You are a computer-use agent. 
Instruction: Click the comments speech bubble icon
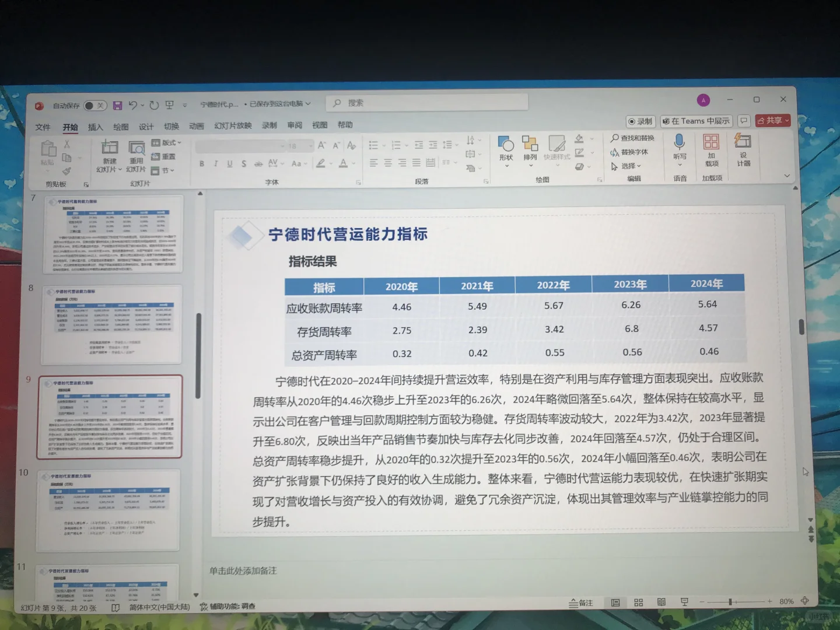pos(744,121)
